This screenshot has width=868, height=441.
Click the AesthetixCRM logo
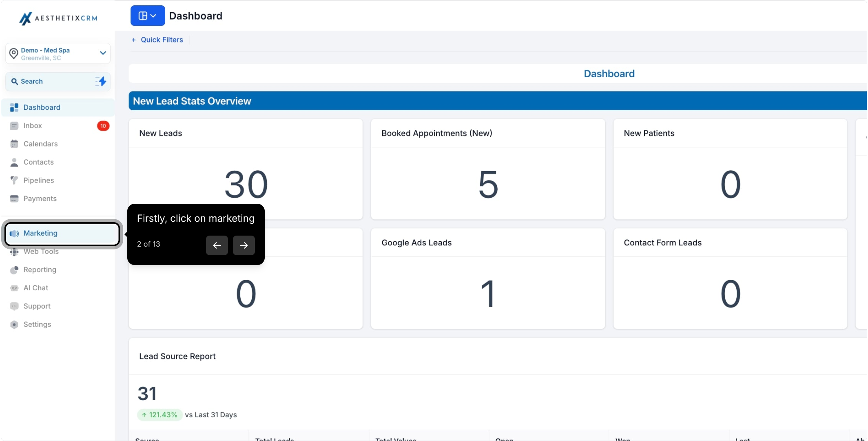click(58, 18)
